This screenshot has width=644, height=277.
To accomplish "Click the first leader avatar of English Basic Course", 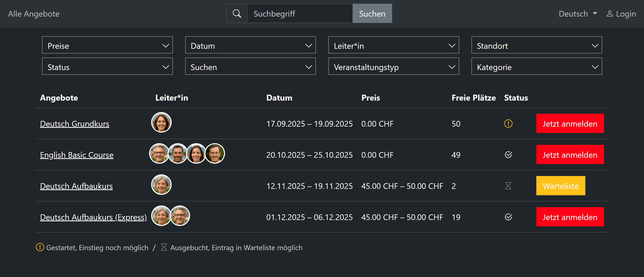I will pos(159,154).
